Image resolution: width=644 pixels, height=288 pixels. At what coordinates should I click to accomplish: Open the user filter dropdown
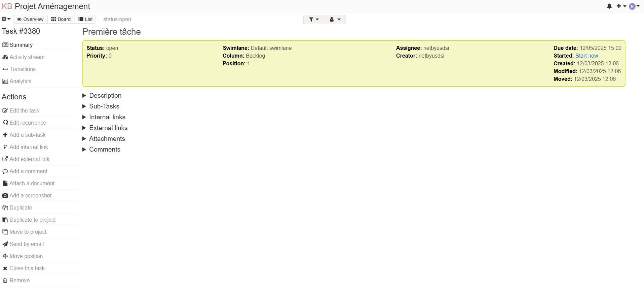click(x=335, y=20)
